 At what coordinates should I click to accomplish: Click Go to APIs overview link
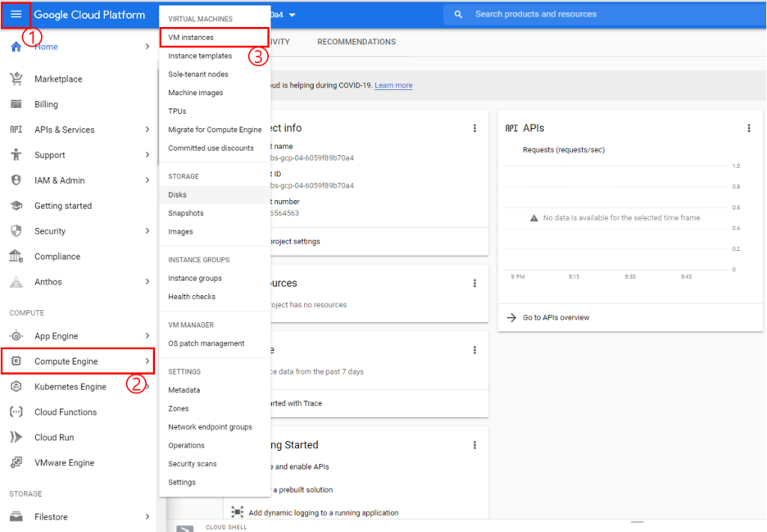pos(556,317)
